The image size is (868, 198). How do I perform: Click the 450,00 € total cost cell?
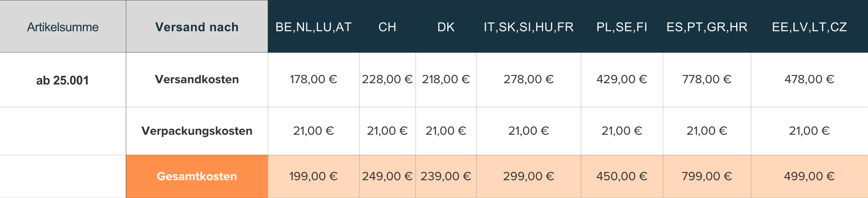pyautogui.click(x=621, y=176)
